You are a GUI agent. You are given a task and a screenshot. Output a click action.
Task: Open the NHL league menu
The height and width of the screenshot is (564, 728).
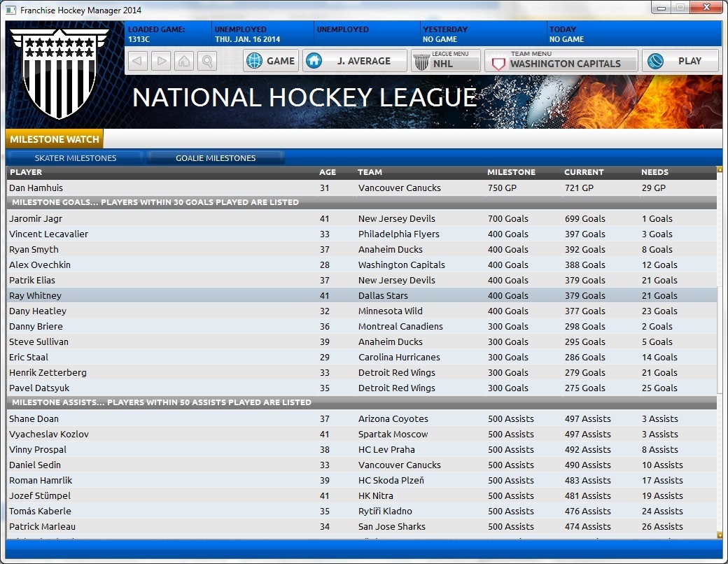(446, 61)
